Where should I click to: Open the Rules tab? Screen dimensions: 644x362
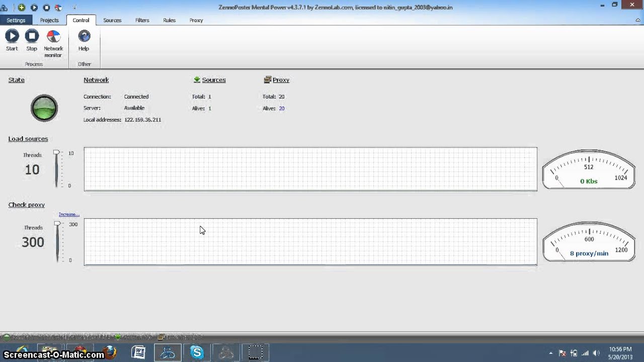click(x=170, y=20)
